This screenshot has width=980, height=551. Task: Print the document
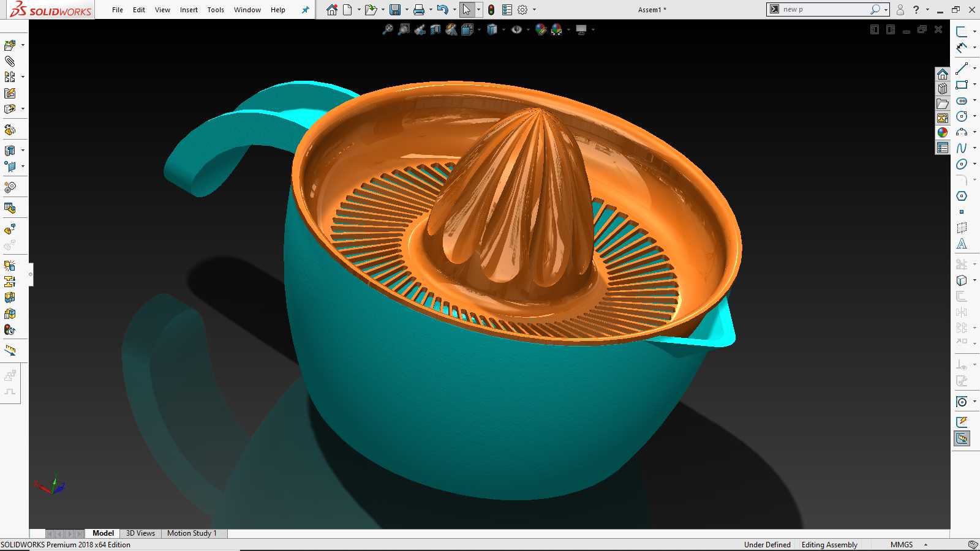pyautogui.click(x=419, y=10)
